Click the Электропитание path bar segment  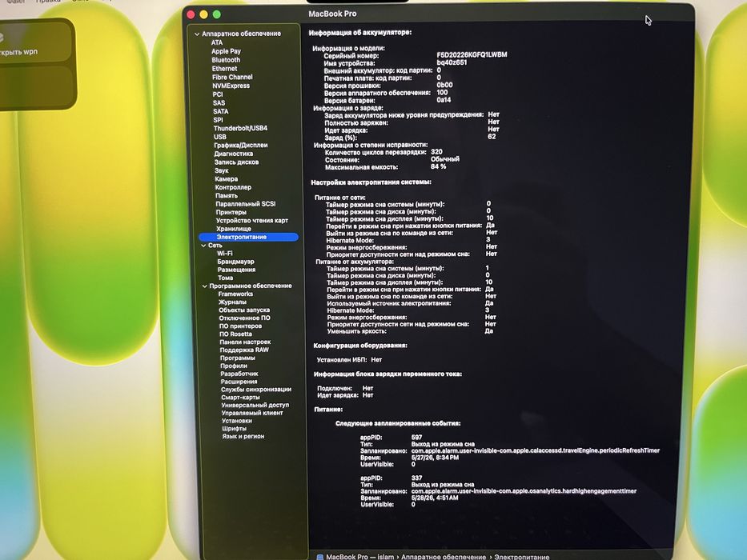point(522,557)
